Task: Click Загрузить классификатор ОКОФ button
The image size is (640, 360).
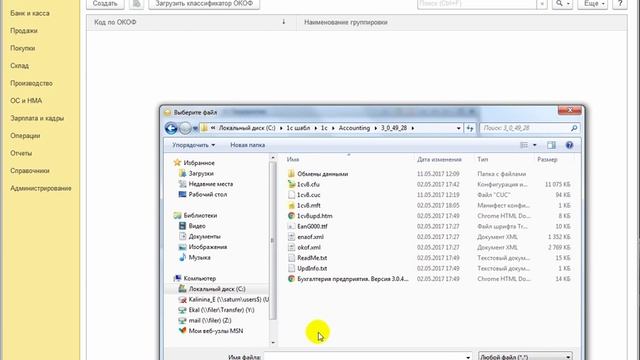Action: tap(204, 4)
